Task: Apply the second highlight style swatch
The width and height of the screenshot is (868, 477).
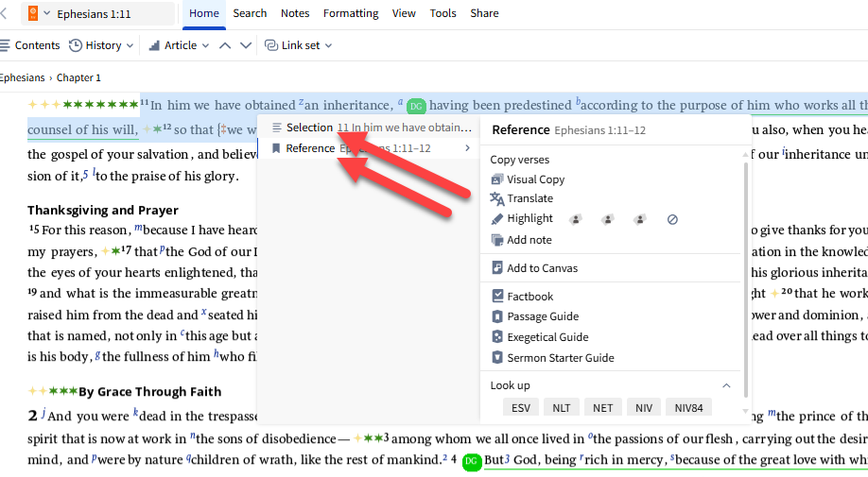Action: (x=608, y=219)
